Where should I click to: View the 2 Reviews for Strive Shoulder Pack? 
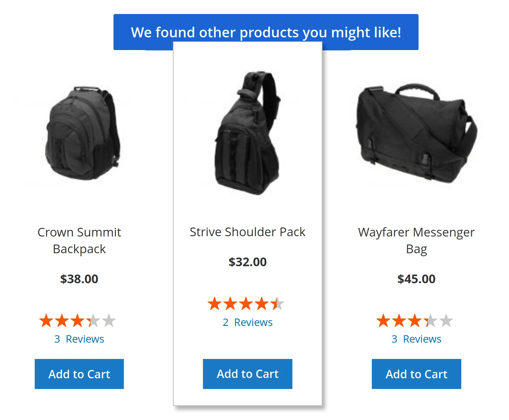point(247,322)
